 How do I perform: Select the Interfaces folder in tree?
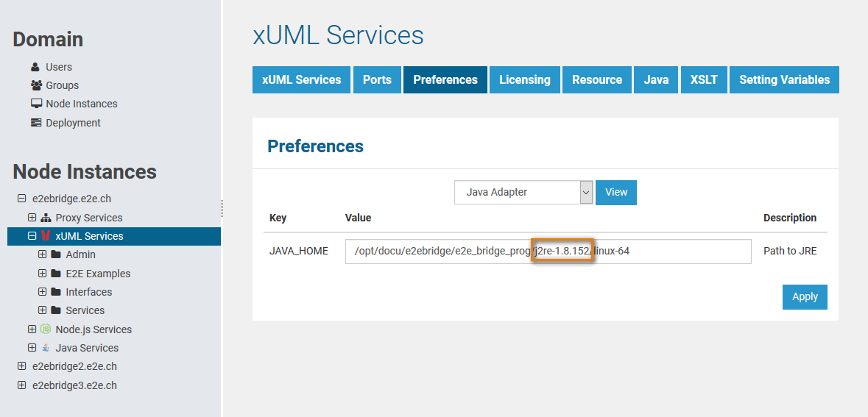[88, 292]
